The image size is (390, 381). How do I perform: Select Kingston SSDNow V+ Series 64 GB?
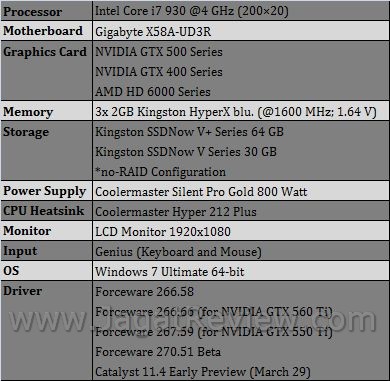(189, 132)
